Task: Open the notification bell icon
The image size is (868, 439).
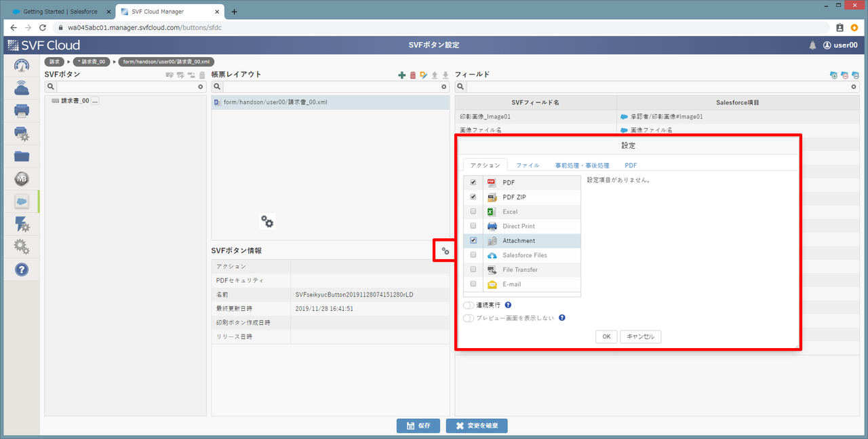Action: click(812, 45)
